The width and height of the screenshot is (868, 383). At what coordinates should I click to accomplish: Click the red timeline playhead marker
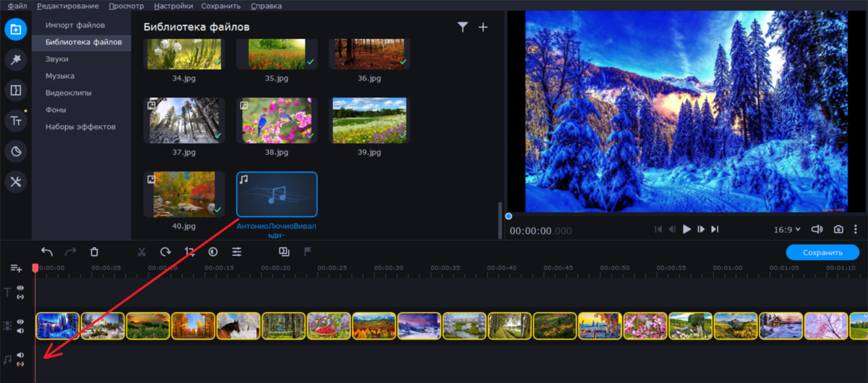pos(35,268)
